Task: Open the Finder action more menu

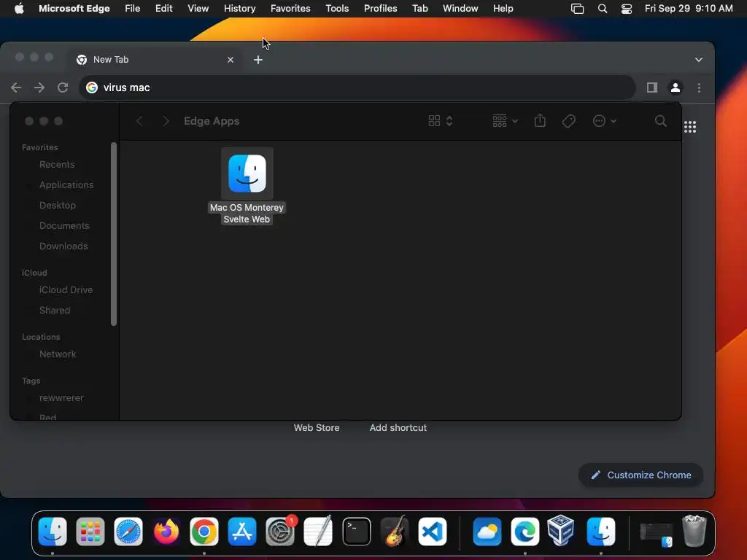Action: point(605,121)
